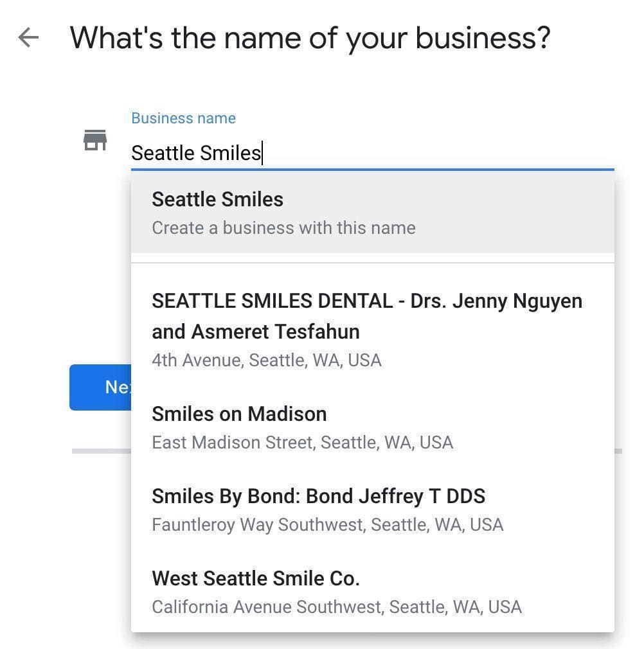
Task: Pick the 4th Avenue, Seattle address line
Action: point(266,360)
